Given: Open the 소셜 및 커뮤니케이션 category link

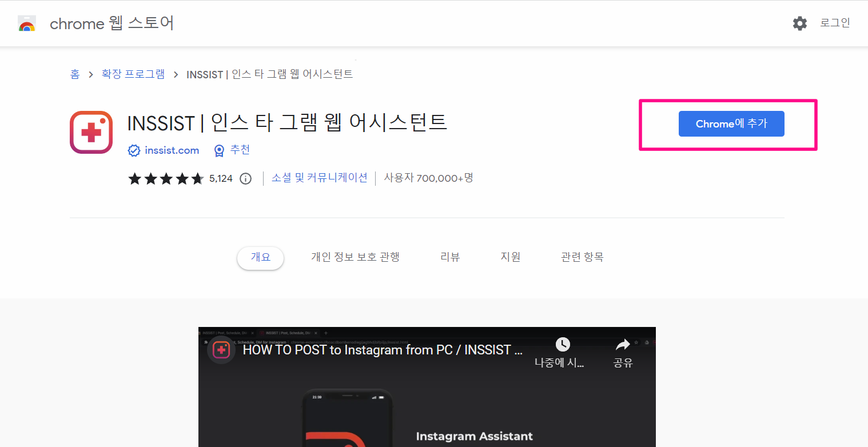Looking at the screenshot, I should pos(319,178).
